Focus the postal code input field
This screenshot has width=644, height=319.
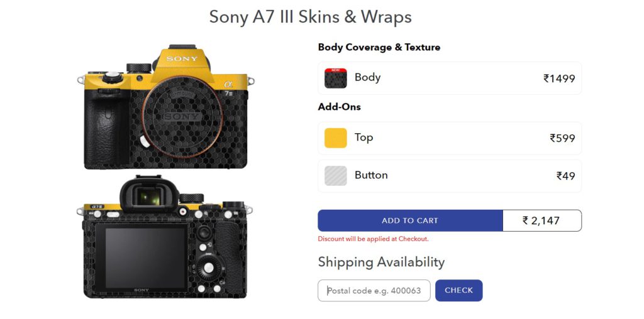click(x=374, y=290)
